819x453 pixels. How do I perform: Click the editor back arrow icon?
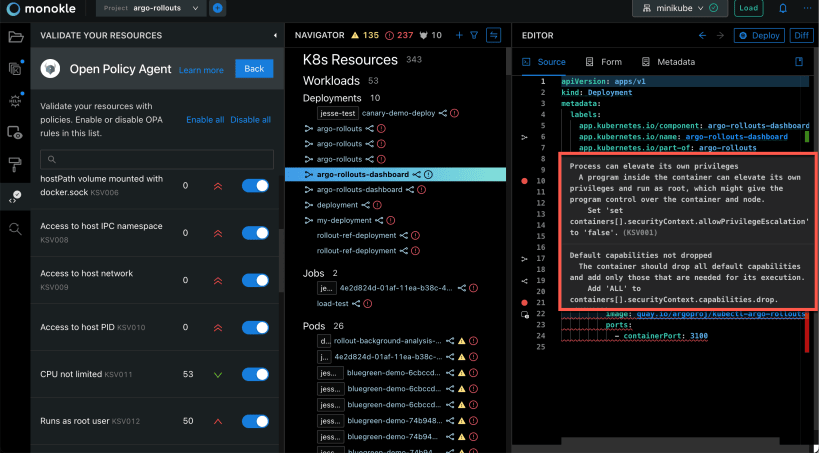coord(703,35)
